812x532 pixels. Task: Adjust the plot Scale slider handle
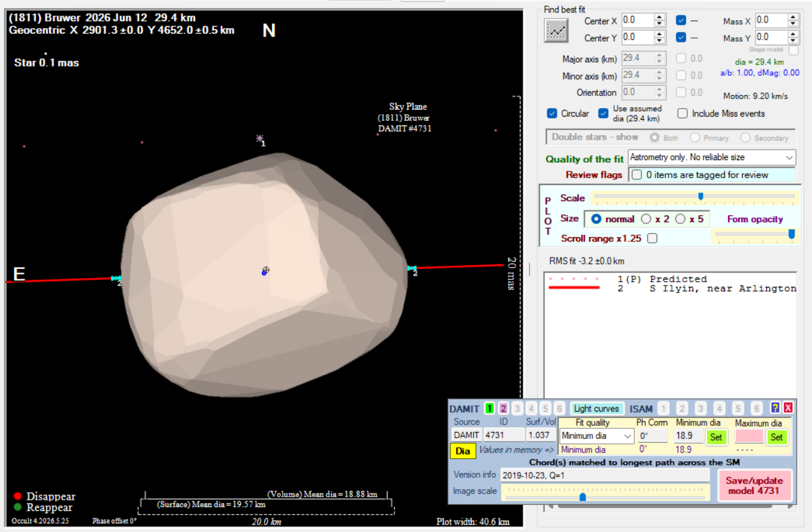tap(701, 197)
